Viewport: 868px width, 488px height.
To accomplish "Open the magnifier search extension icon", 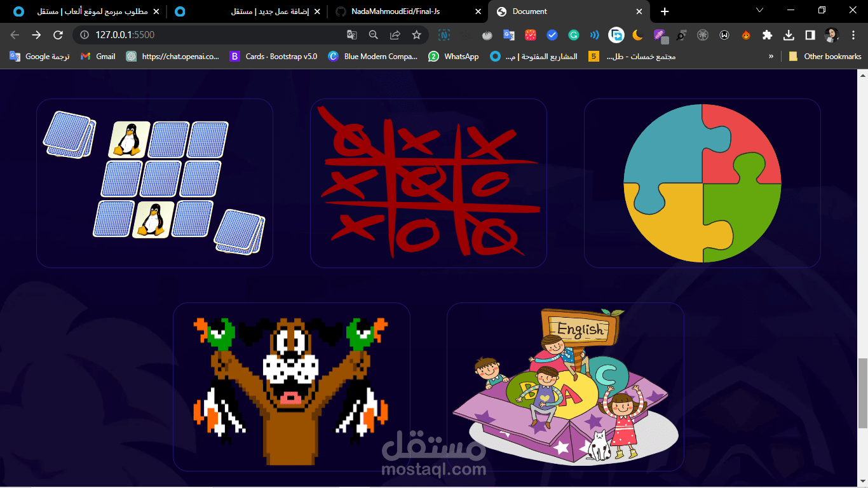I will point(681,35).
